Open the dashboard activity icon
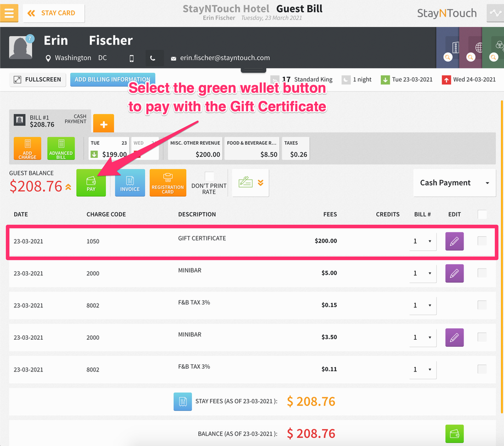This screenshot has height=446, width=504. (495, 13)
